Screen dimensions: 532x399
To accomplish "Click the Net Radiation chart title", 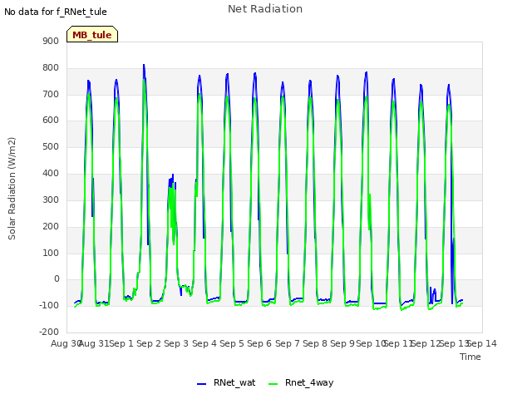I will [265, 9].
